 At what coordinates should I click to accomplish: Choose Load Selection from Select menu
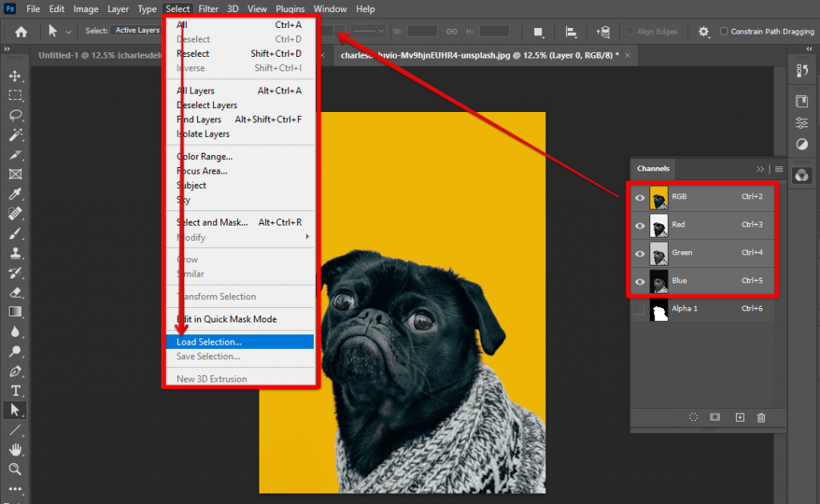(209, 342)
